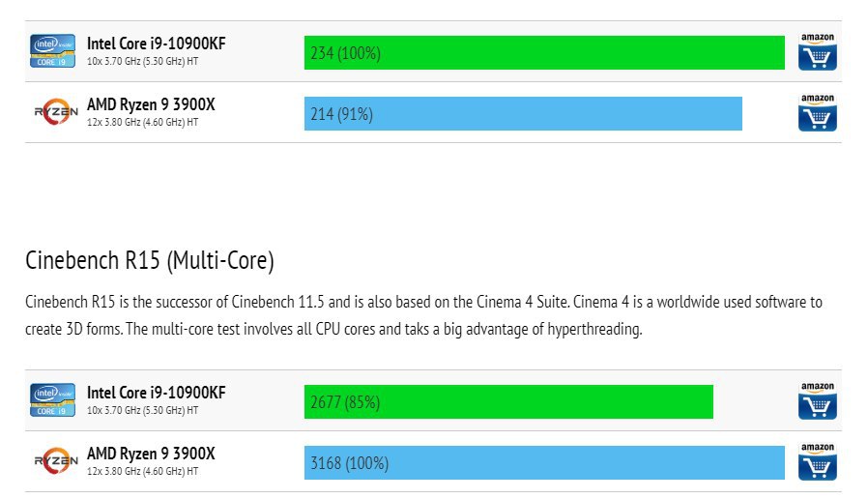Open the AMD Ryzen 9 3900X link above the Cinebench heading
This screenshot has height=499, width=868.
coord(151,104)
